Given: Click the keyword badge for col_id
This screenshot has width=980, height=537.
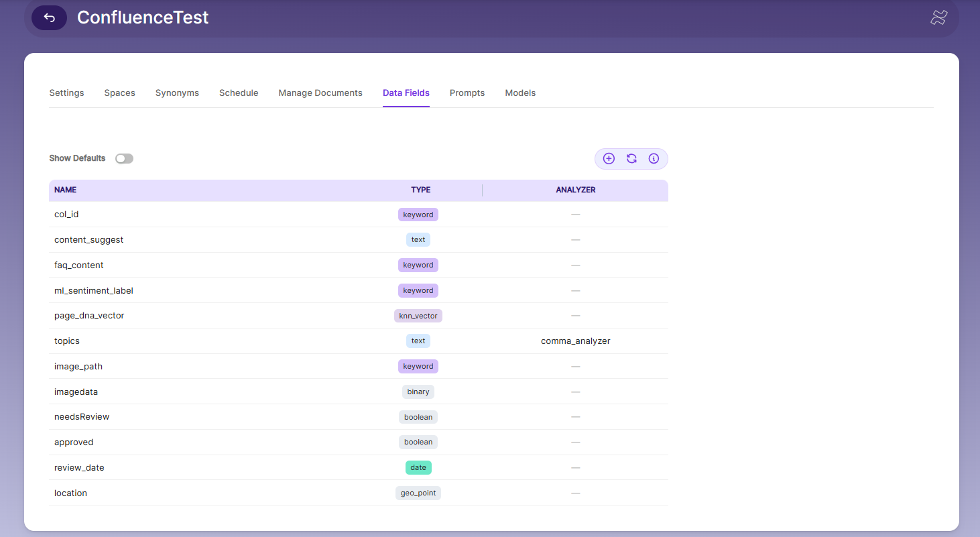Looking at the screenshot, I should click(418, 215).
